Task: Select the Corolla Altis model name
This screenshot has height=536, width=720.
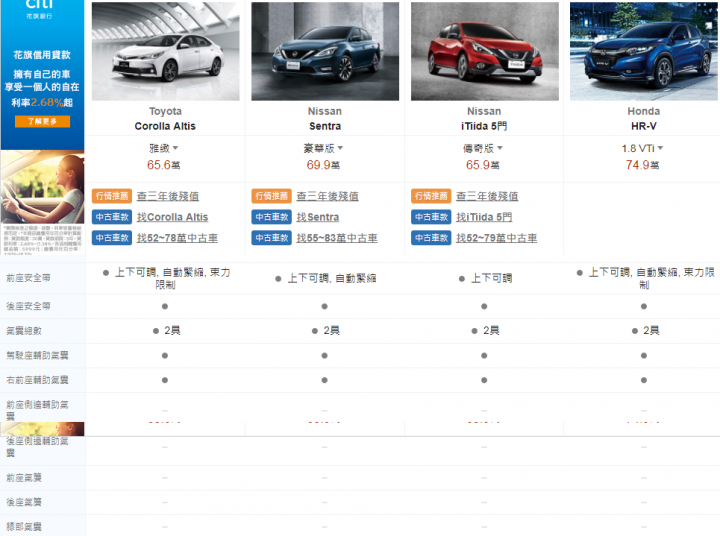Action: 165,126
